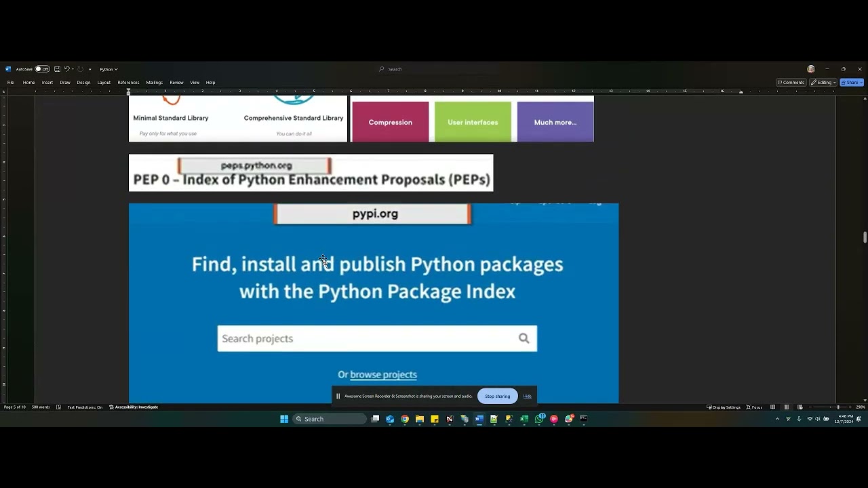
Task: Open the Review ribbon tab
Action: coord(177,83)
